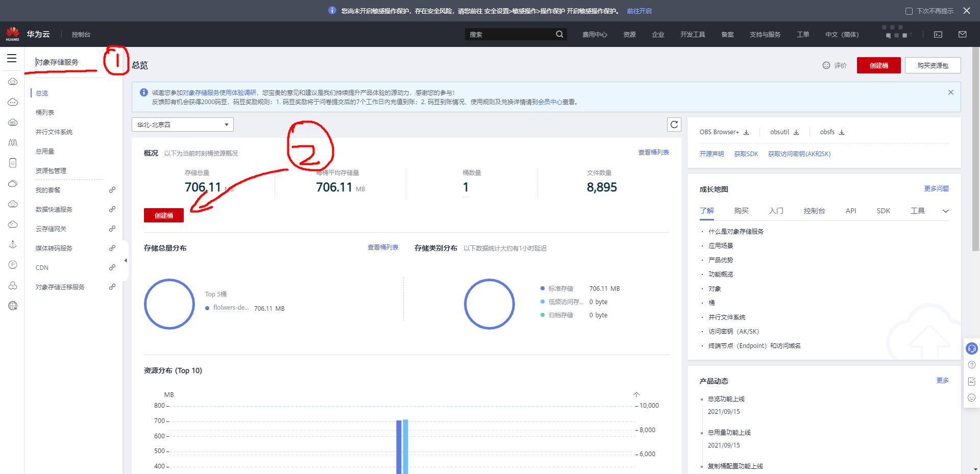Open external link icon next to 云存储网关
This screenshot has width=980, height=474.
112,229
